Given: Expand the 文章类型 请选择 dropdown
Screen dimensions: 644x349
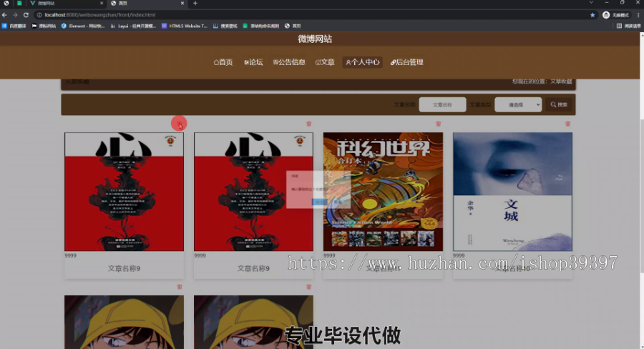Looking at the screenshot, I should [518, 104].
